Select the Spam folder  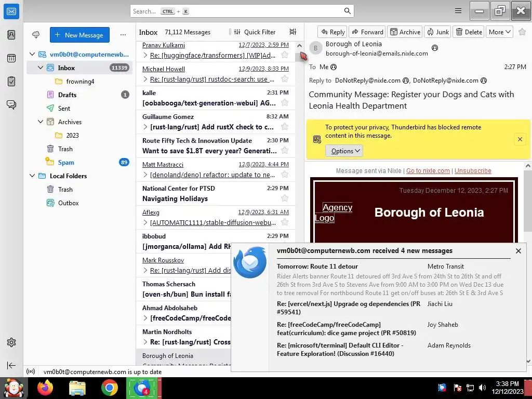click(79, 162)
